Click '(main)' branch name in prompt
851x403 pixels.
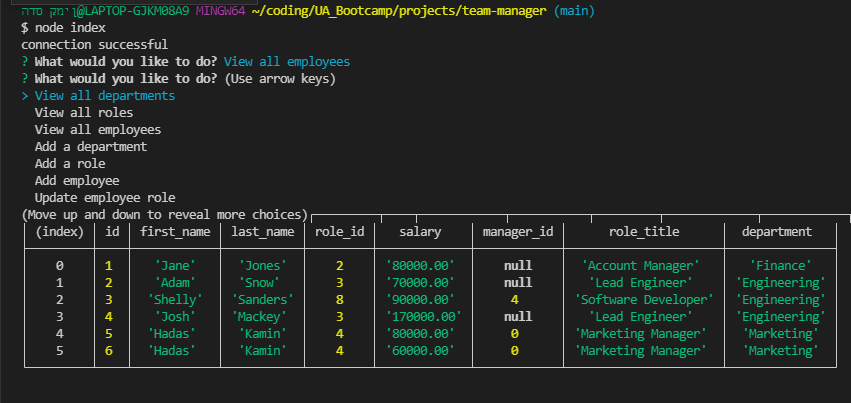(574, 11)
